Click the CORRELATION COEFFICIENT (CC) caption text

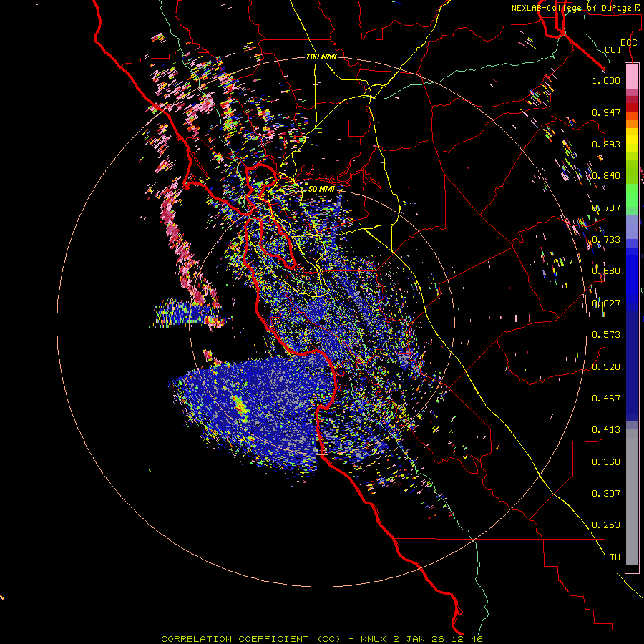[250, 639]
